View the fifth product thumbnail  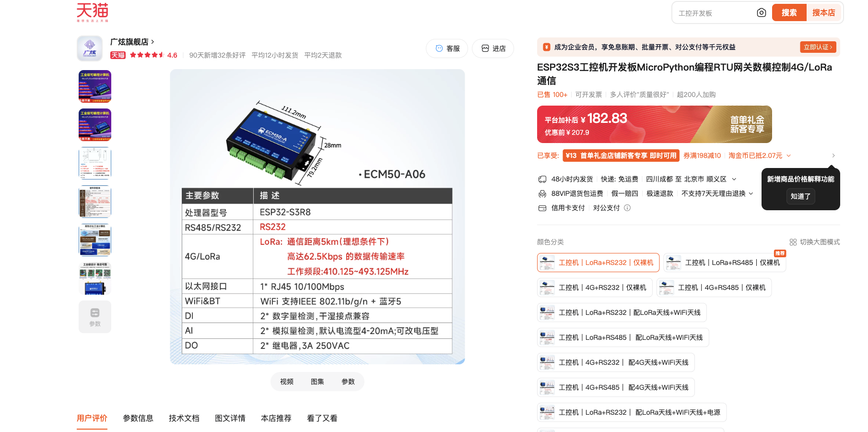(95, 240)
